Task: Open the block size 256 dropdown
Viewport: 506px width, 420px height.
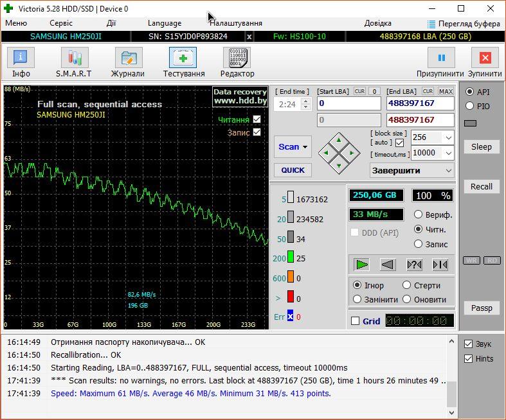Action: tap(449, 137)
